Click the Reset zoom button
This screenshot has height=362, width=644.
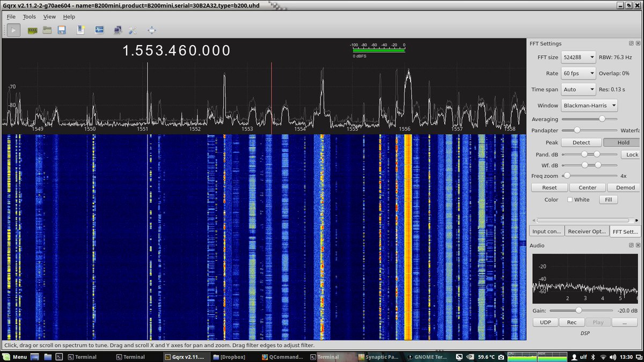(x=550, y=188)
